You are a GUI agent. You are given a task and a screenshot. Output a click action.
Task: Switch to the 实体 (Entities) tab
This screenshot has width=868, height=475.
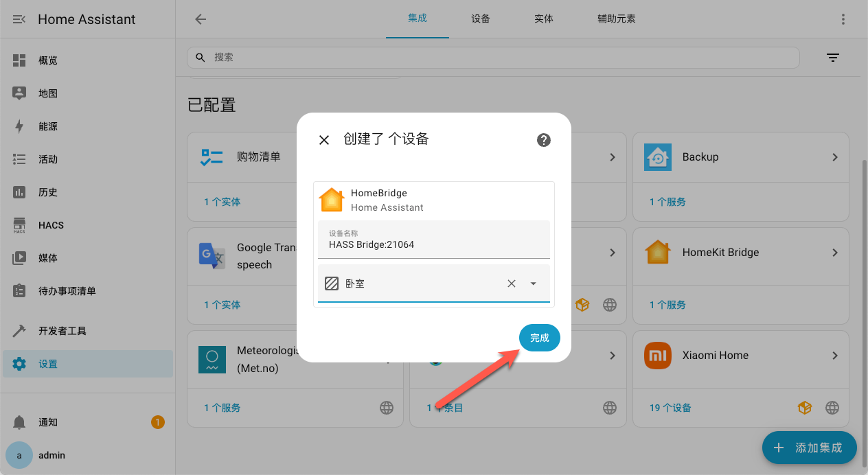pos(543,19)
